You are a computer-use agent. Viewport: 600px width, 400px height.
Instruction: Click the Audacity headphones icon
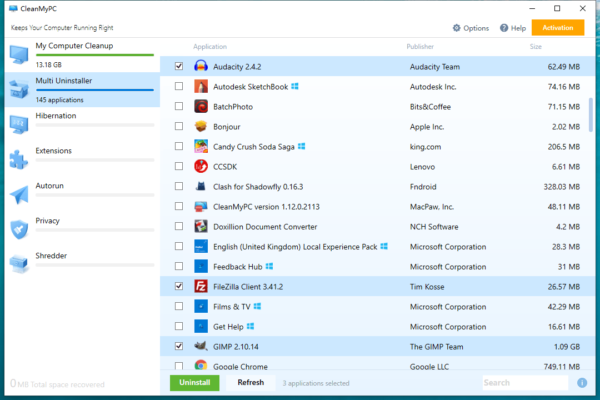pos(201,66)
